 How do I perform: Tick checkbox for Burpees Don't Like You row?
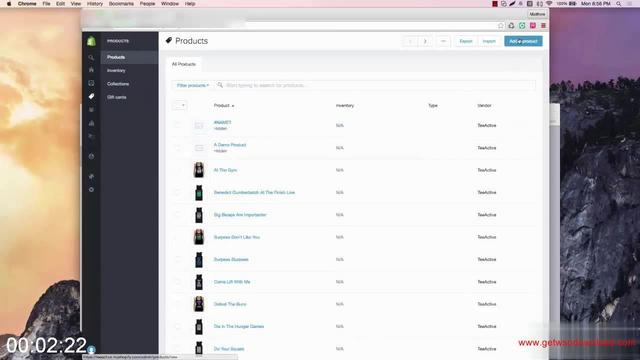[x=177, y=237]
